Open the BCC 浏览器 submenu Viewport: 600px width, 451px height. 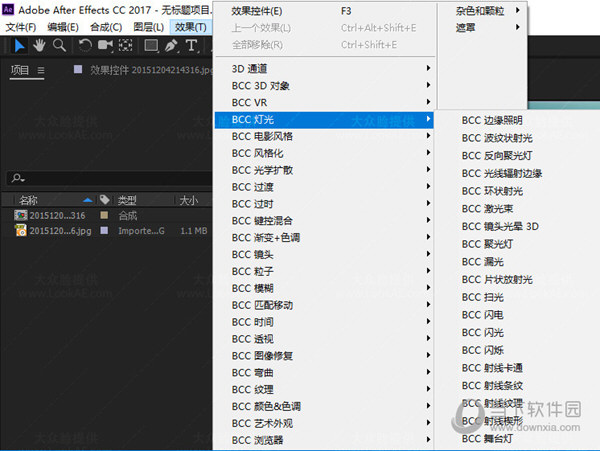pyautogui.click(x=324, y=440)
